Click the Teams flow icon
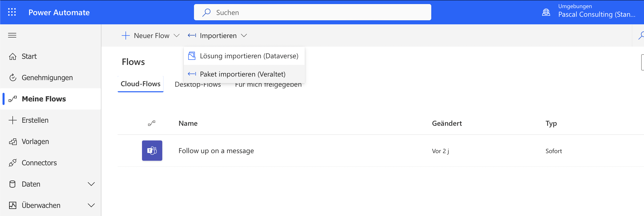644x216 pixels. 152,151
